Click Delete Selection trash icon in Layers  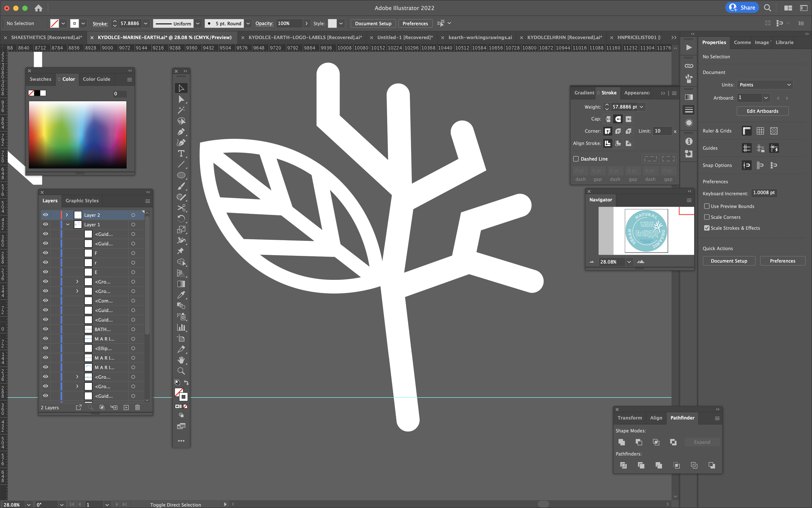pos(137,408)
